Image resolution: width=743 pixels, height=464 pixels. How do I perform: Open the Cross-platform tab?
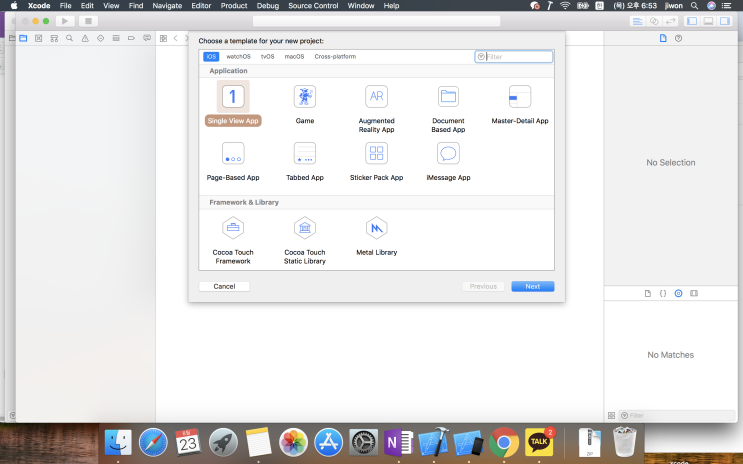335,57
